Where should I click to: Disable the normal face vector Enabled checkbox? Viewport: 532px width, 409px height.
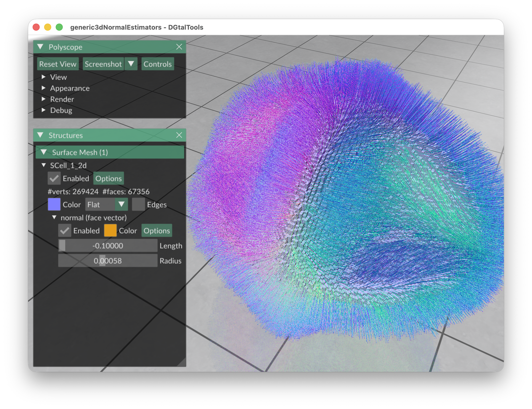(64, 231)
